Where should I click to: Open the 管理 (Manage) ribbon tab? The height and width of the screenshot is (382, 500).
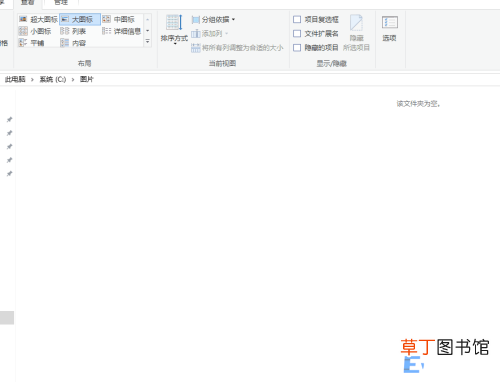click(61, 3)
